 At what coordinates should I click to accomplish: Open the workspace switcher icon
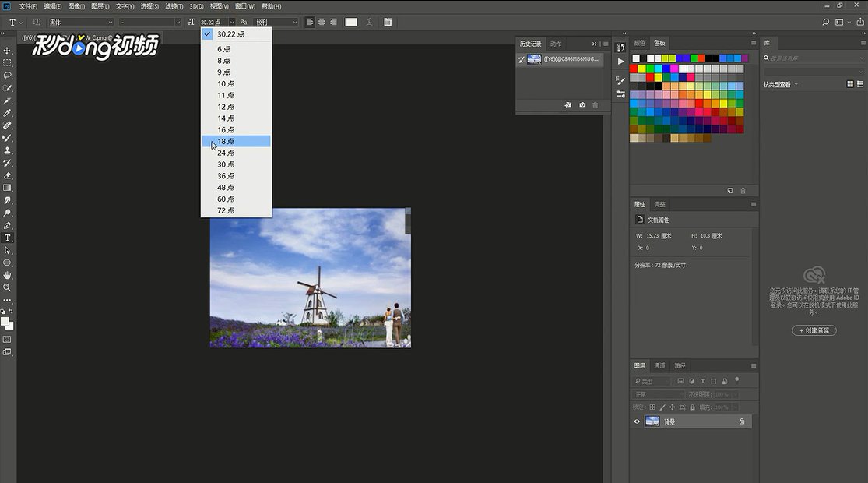[842, 22]
